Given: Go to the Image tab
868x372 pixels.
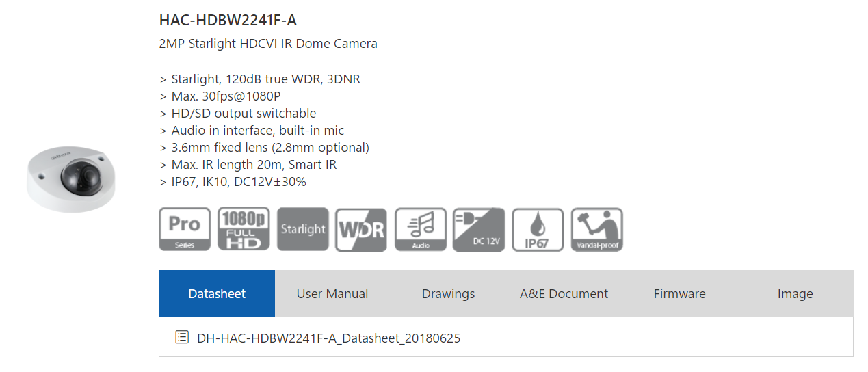Looking at the screenshot, I should tap(795, 294).
